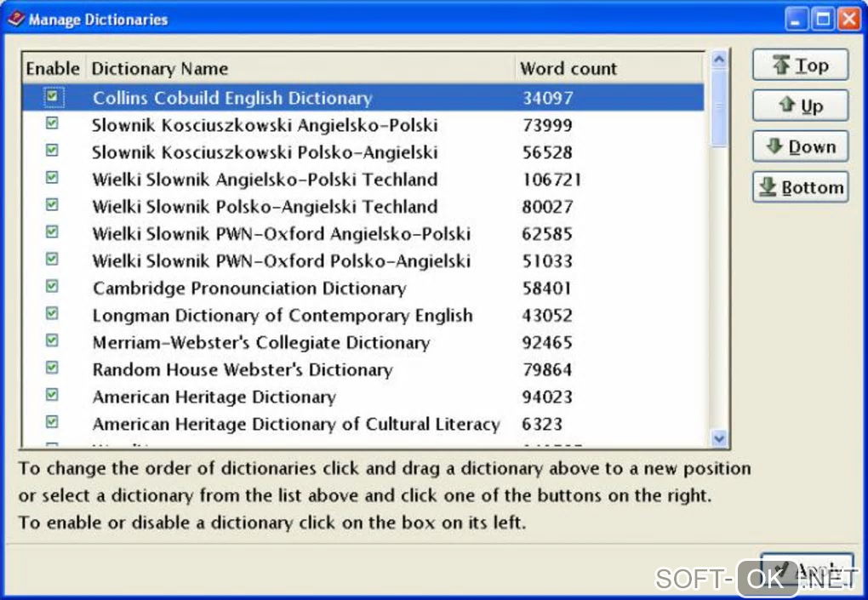868x600 pixels.
Task: Click word count 34097
Action: click(547, 98)
